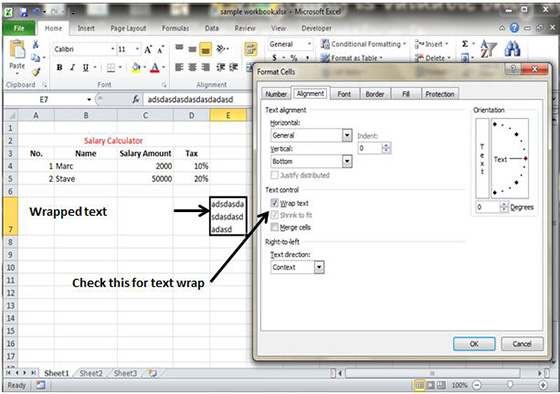Click the Center text icon
The height and width of the screenshot is (394, 560).
[x=192, y=67]
